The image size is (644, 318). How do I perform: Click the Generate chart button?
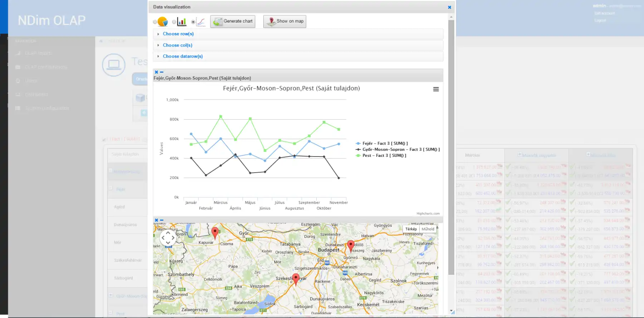coord(233,21)
